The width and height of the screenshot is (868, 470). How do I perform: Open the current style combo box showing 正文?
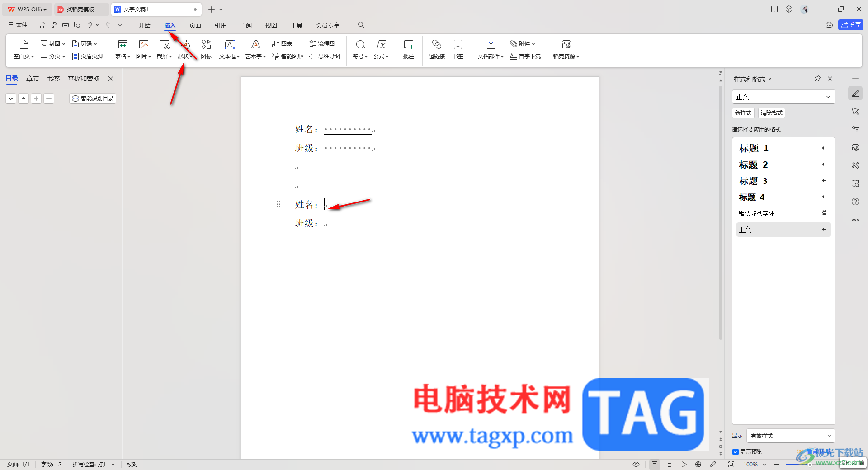[x=783, y=97]
